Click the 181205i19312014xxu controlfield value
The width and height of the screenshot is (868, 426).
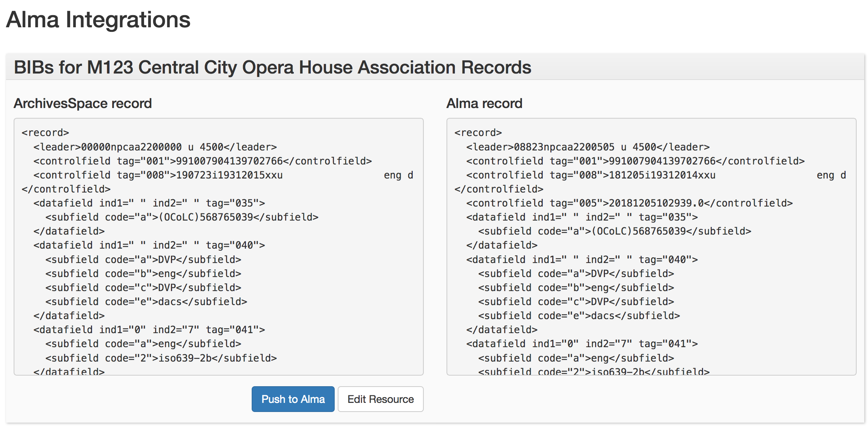point(662,175)
